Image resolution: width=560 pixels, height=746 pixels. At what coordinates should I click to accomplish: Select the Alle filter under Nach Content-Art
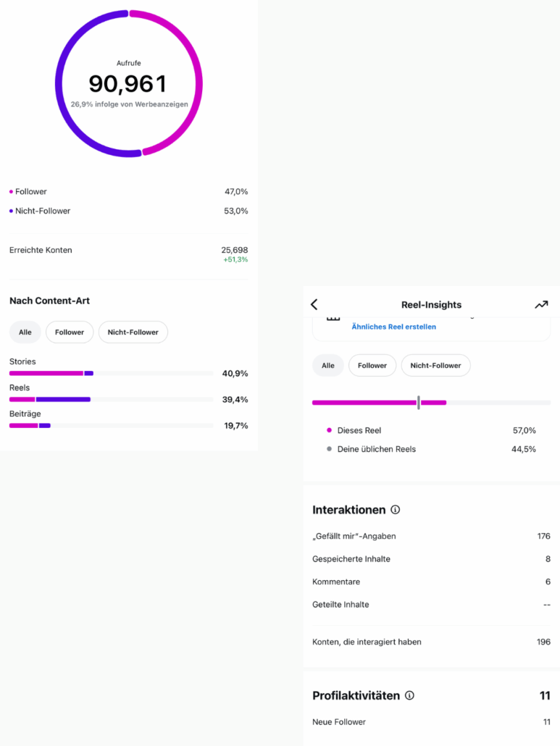[25, 332]
